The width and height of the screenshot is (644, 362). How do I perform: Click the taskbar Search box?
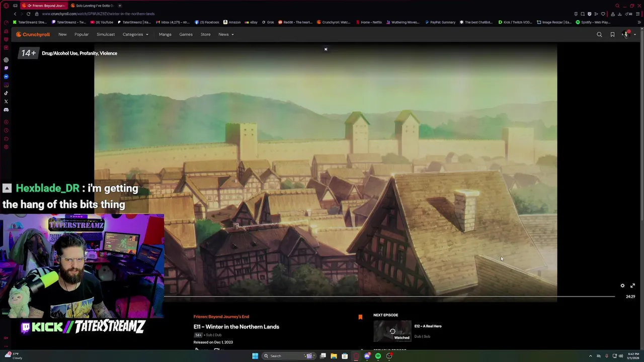coord(288,356)
